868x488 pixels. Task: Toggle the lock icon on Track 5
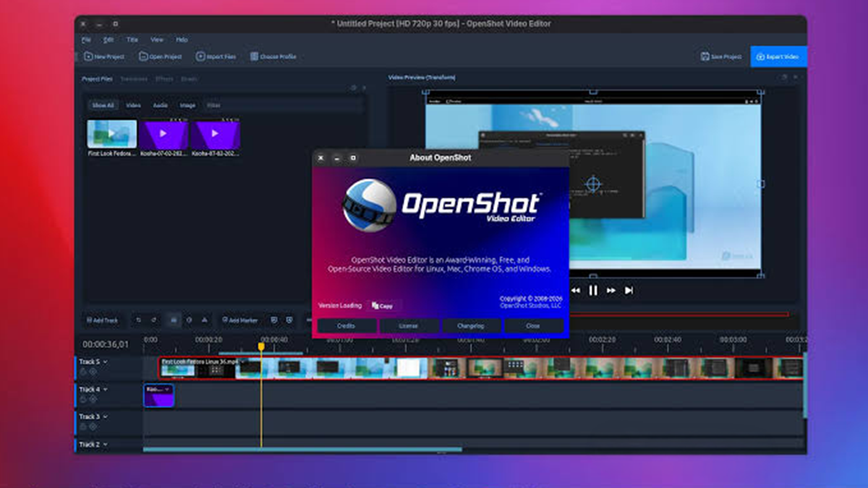[x=83, y=372]
